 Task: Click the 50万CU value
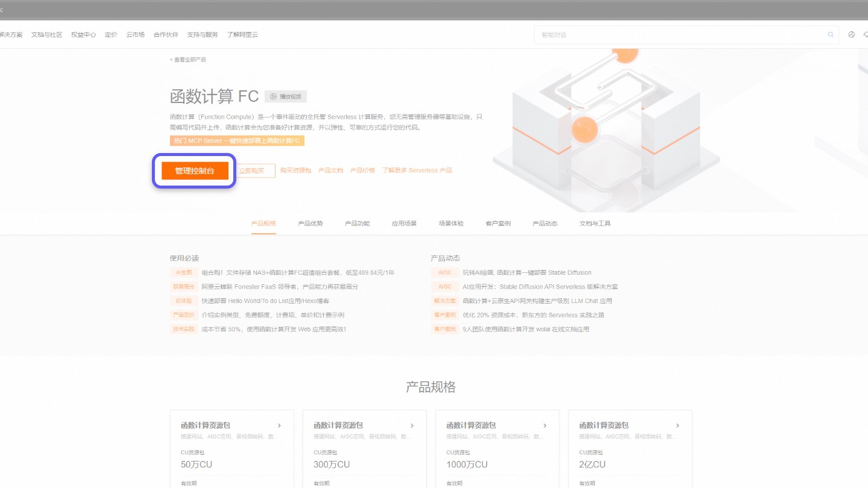197,465
